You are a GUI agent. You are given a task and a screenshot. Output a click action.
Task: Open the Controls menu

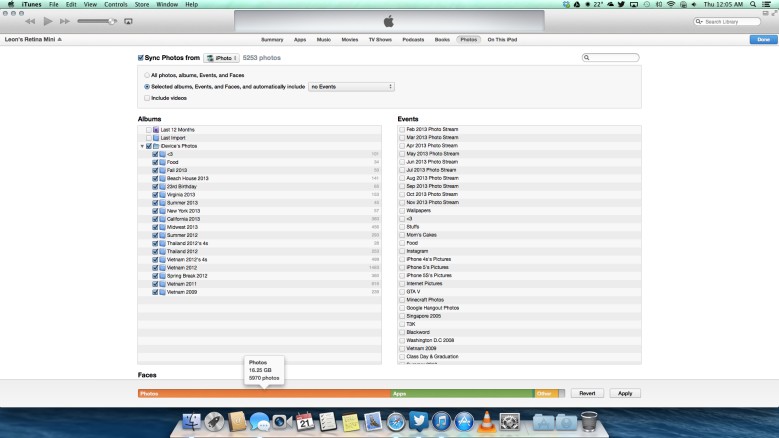pyautogui.click(x=116, y=4)
